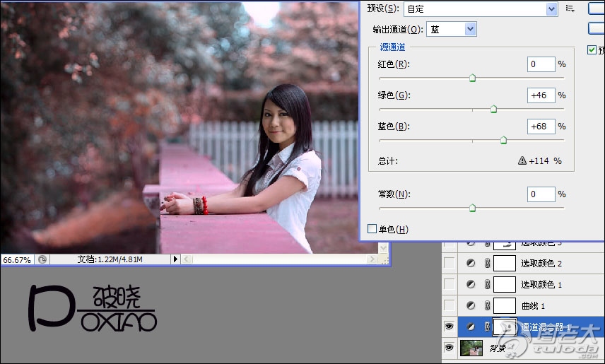Screen dimensions: 605x364
Task: Click the adjustment icon on 曲线 1 layer
Action: pos(471,306)
